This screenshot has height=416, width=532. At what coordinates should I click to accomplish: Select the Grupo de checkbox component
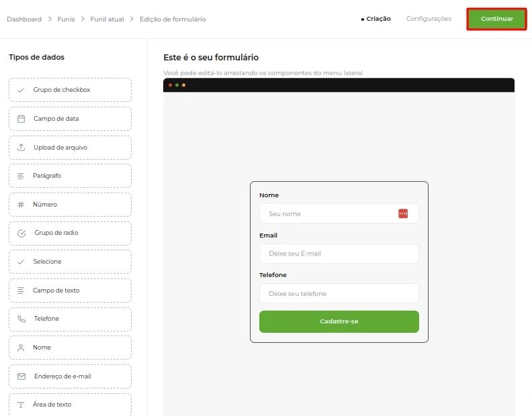[x=71, y=90]
